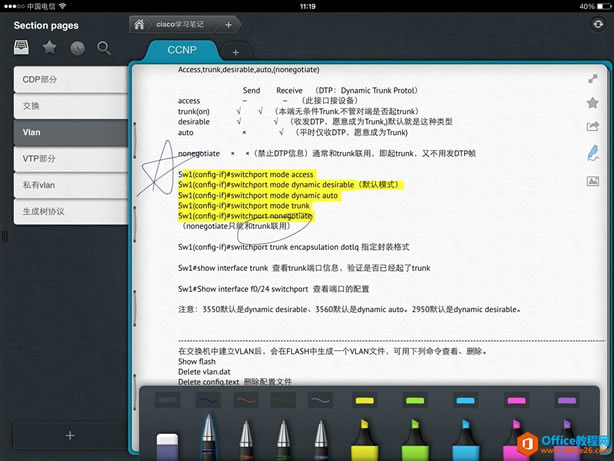Select the green highlighter marker
Screen dimensions: 614x461
click(415, 439)
